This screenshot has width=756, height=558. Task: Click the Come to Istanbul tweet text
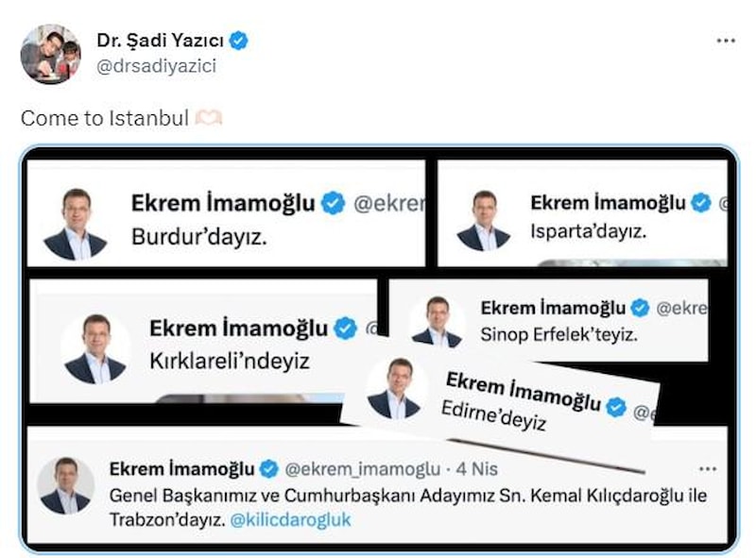pyautogui.click(x=105, y=118)
